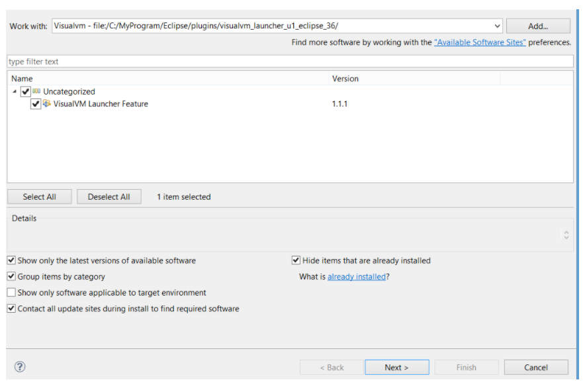Toggle Show only the latest versions checkbox
Viewport: 583px width, 392px height.
point(11,260)
